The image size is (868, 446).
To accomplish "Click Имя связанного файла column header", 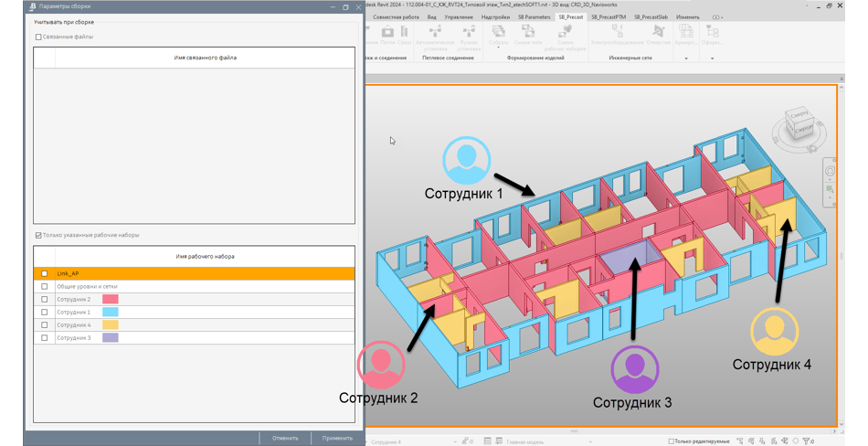I will (206, 58).
